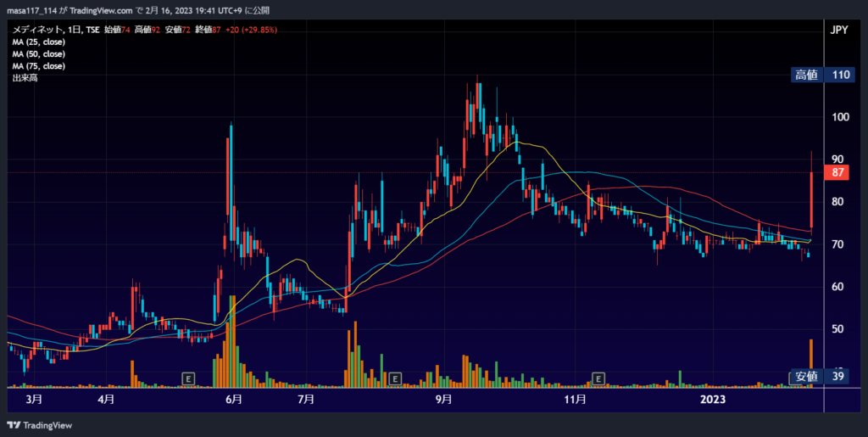Image resolution: width=868 pixels, height=437 pixels.
Task: Open the earnings E marker between 4月 and 6月
Action: click(x=189, y=378)
